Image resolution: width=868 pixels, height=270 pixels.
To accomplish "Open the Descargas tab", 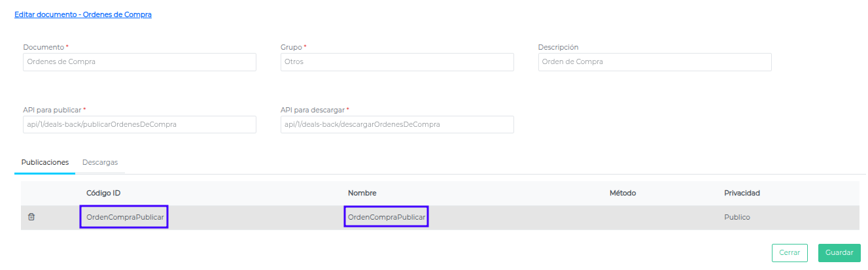I will click(99, 162).
